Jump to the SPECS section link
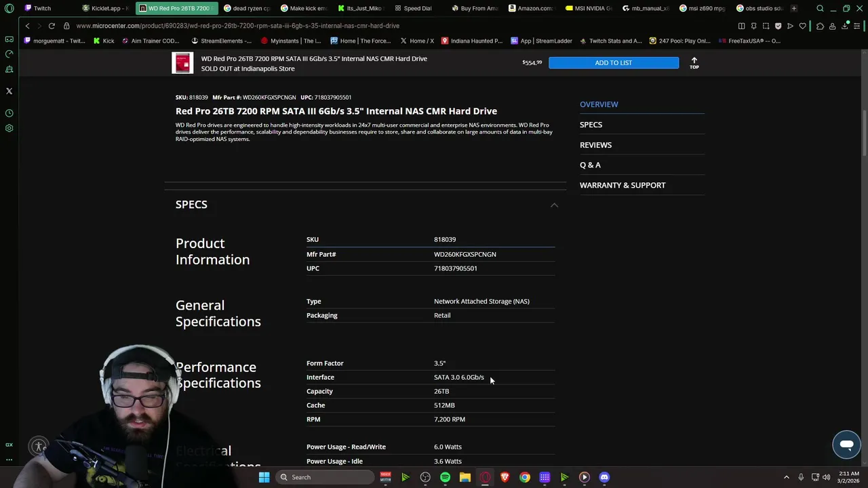868x488 pixels. (x=591, y=125)
